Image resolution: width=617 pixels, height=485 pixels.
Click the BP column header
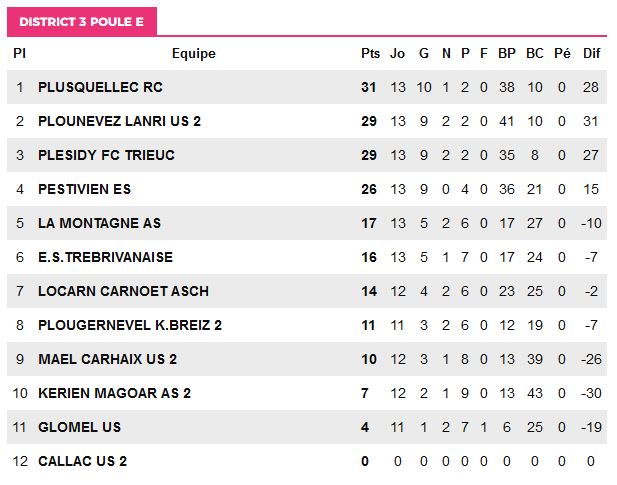click(507, 53)
